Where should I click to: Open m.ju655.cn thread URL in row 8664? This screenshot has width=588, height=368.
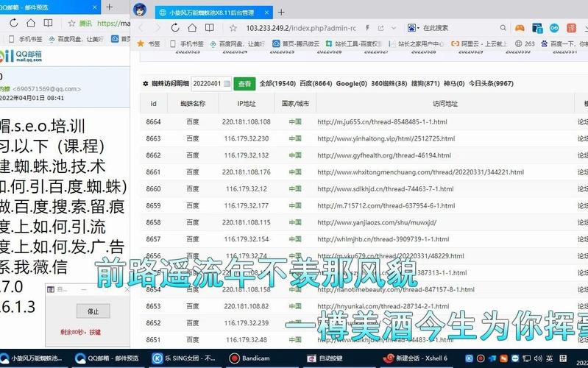click(x=382, y=122)
